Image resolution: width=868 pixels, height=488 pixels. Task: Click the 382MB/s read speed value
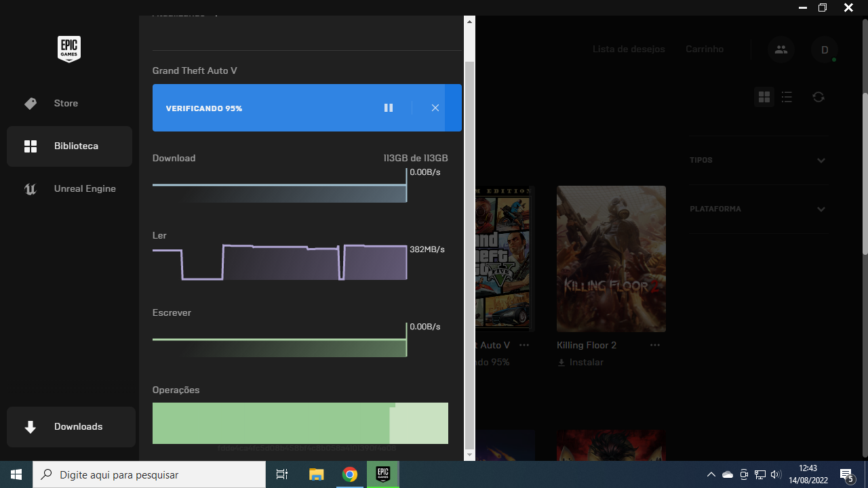[427, 249]
